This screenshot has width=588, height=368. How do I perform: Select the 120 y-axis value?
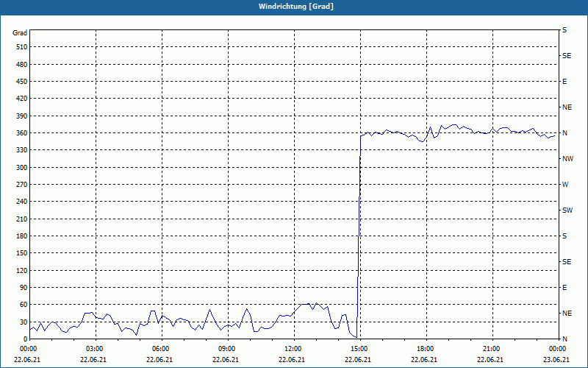point(21,270)
